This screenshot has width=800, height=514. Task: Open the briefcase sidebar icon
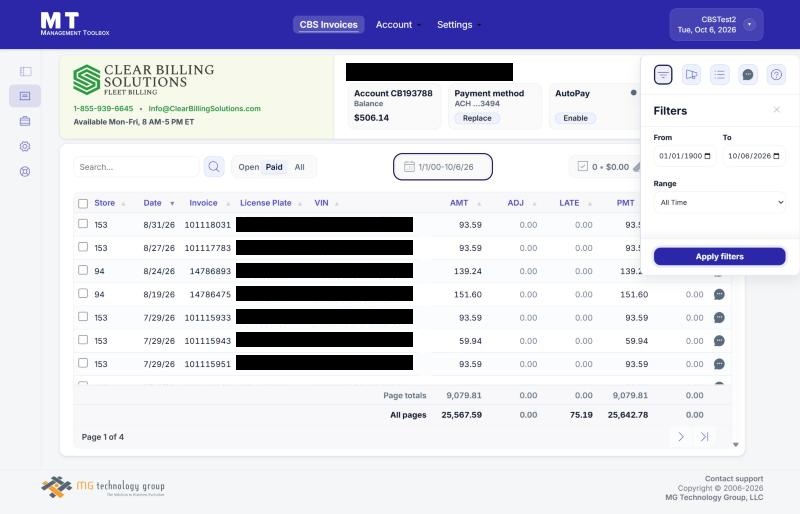pyautogui.click(x=25, y=121)
